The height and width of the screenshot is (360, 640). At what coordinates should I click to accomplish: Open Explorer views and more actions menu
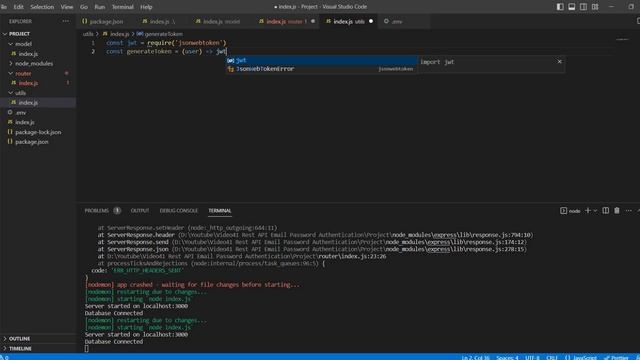pyautogui.click(x=65, y=21)
